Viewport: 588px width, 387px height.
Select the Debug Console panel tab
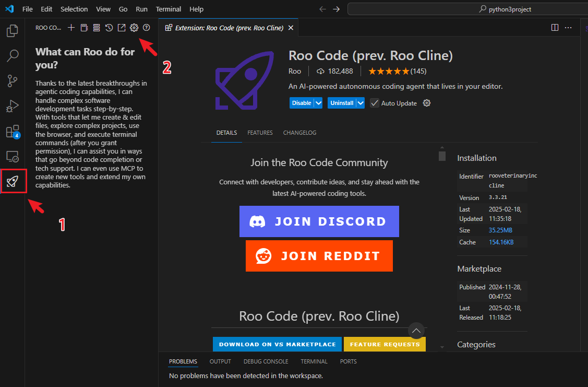pyautogui.click(x=266, y=361)
